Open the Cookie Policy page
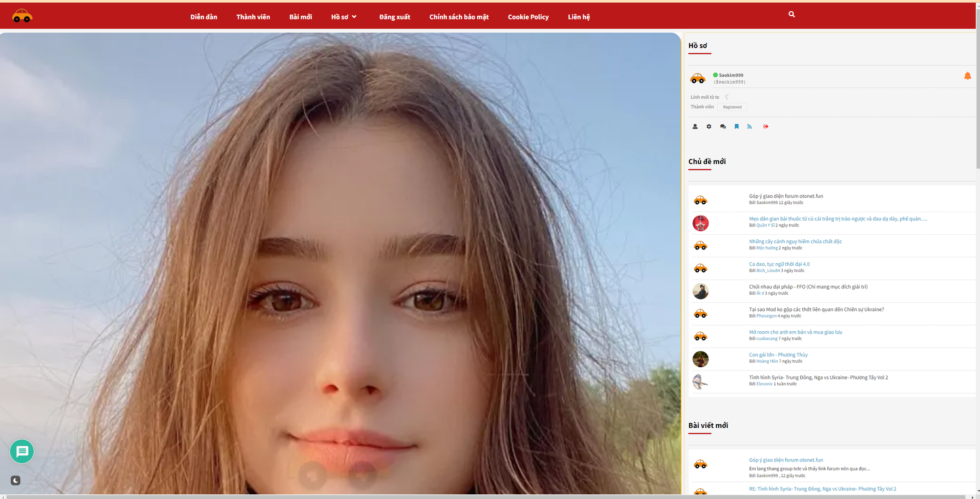Viewport: 980px width, 499px height. click(528, 17)
